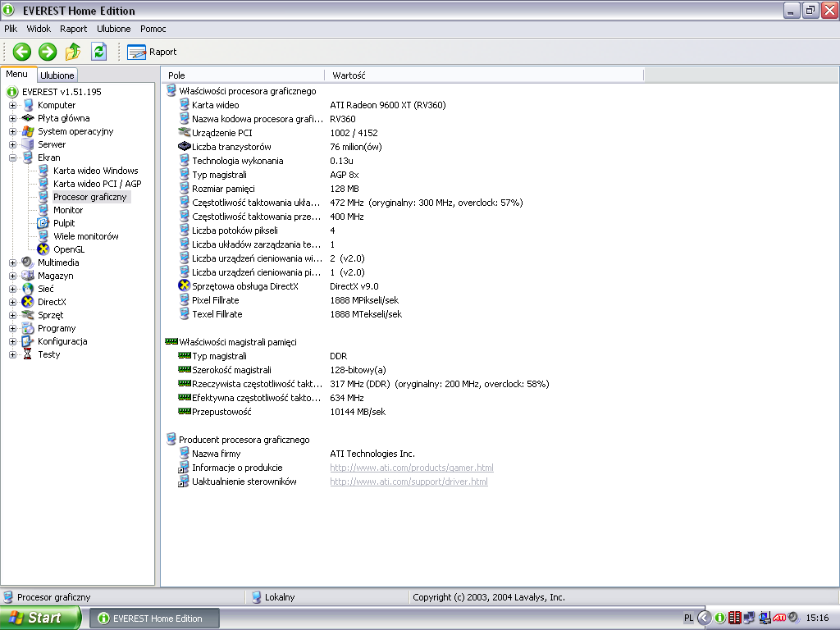This screenshot has height=630, width=840.
Task: Click the 'ATI Technologies Inc.' value
Action: point(372,453)
